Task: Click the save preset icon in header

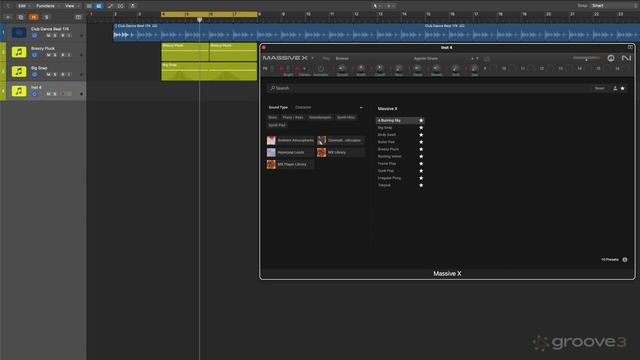Action: coord(487,59)
